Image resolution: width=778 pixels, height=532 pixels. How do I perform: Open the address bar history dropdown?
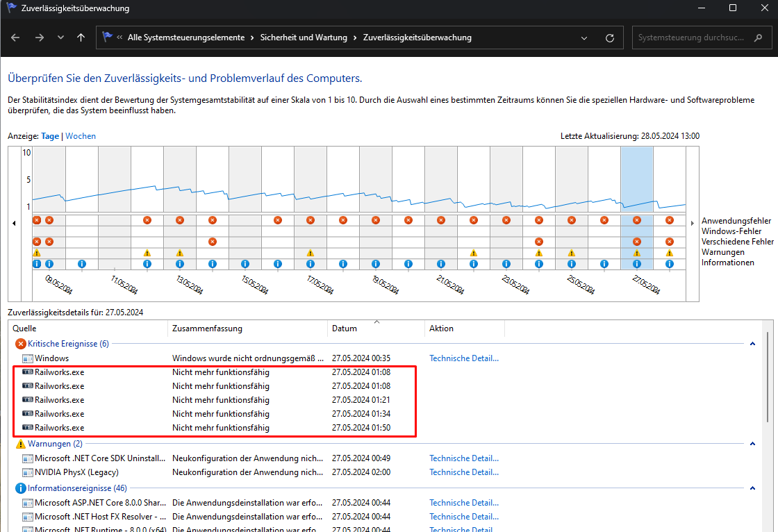point(584,38)
